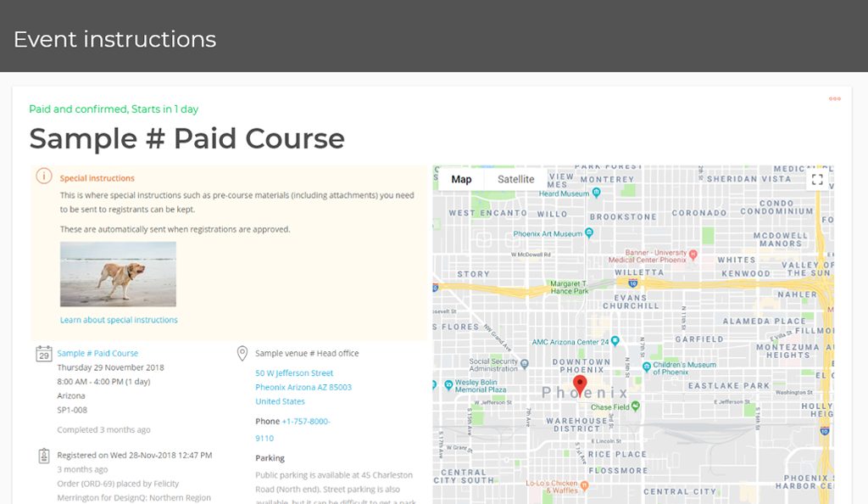The height and width of the screenshot is (504, 868).
Task: Click the Paid and confirmed status text
Action: [114, 109]
